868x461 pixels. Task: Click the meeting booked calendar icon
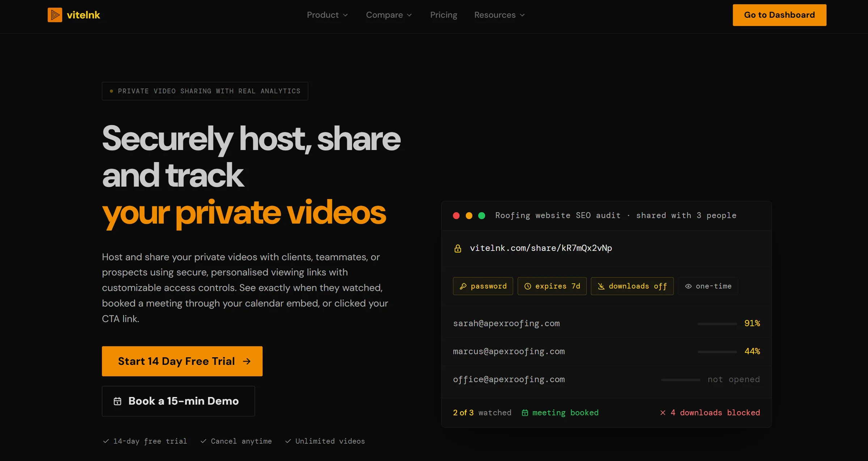(x=525, y=413)
